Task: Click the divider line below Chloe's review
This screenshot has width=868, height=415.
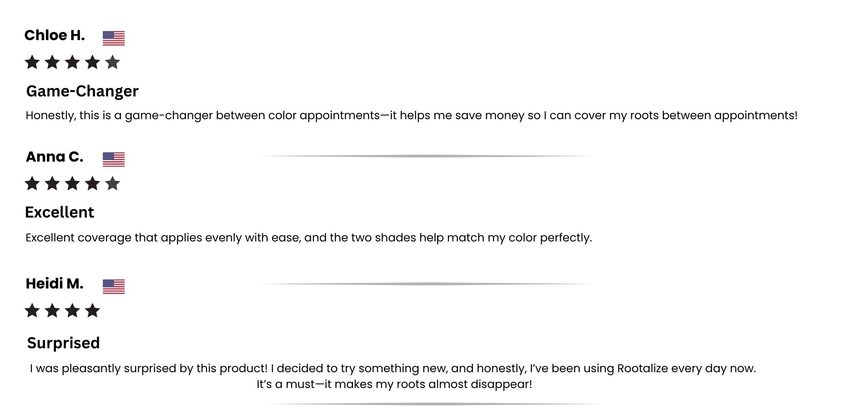Action: point(426,156)
